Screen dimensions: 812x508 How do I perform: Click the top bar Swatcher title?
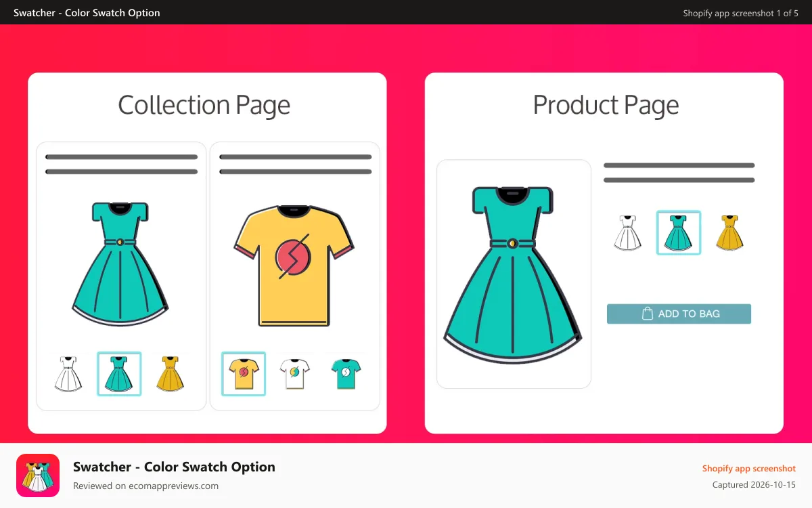(x=87, y=13)
